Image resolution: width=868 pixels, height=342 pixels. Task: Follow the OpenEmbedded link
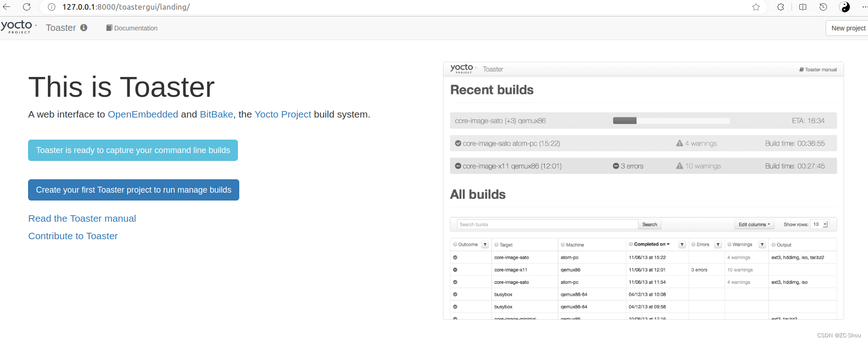pos(143,114)
